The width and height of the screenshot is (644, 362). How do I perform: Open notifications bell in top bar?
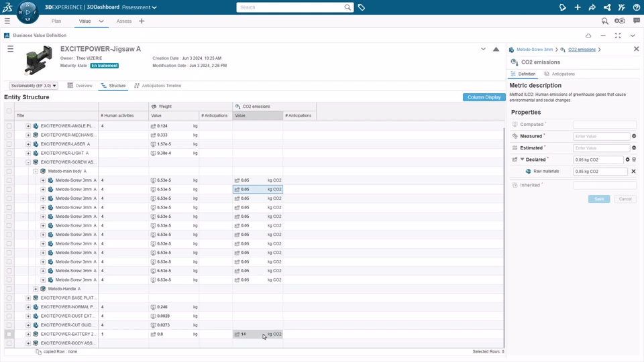tap(563, 7)
